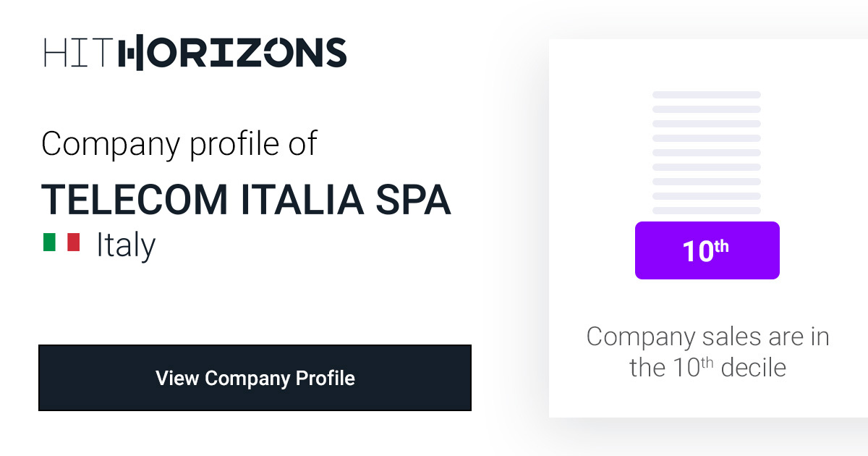
Task: Click the bold H emblem in logo
Action: (130, 53)
